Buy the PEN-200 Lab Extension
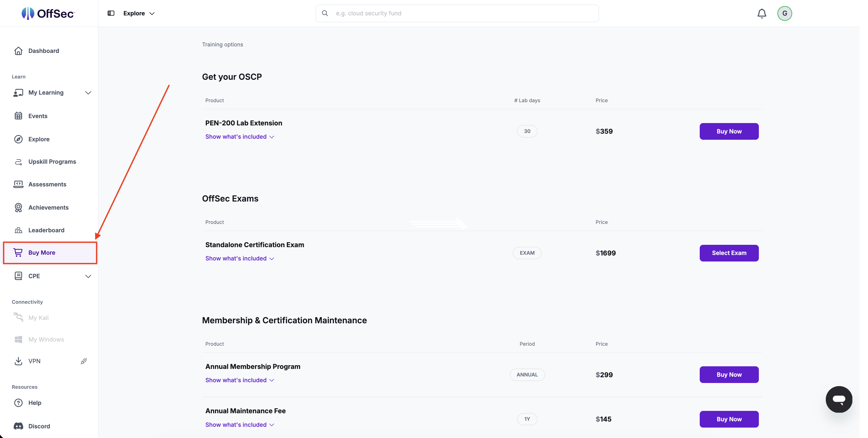868x438 pixels. [x=729, y=131]
